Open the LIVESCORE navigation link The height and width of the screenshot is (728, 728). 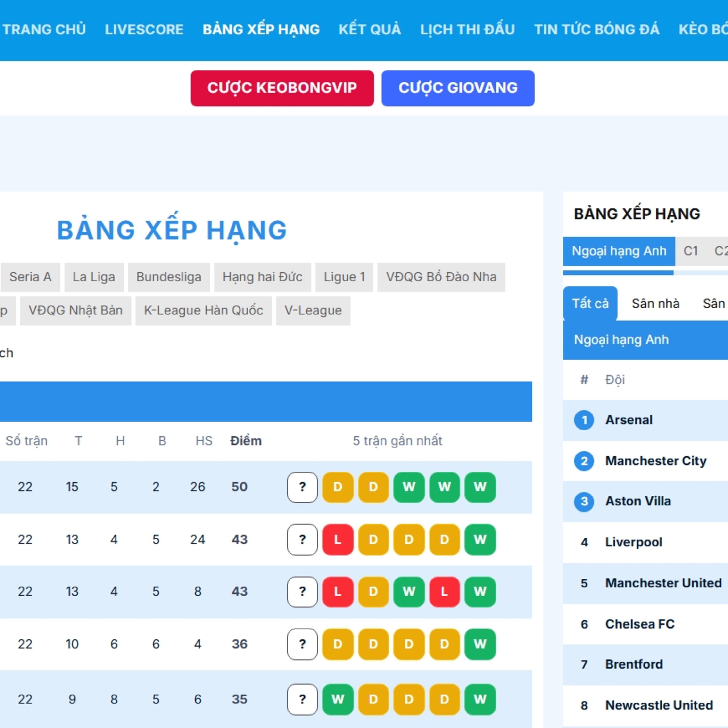[x=144, y=29]
